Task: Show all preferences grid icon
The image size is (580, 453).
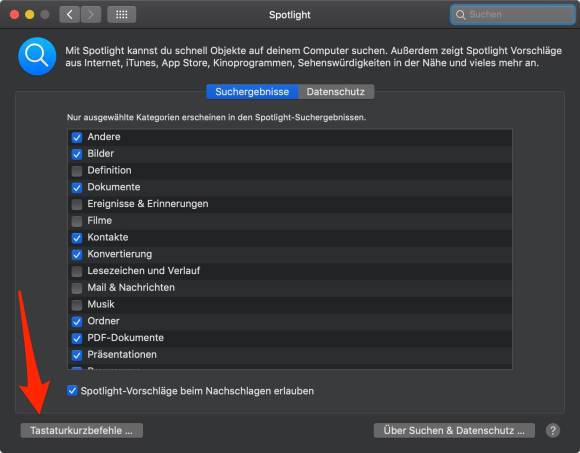Action: click(122, 15)
